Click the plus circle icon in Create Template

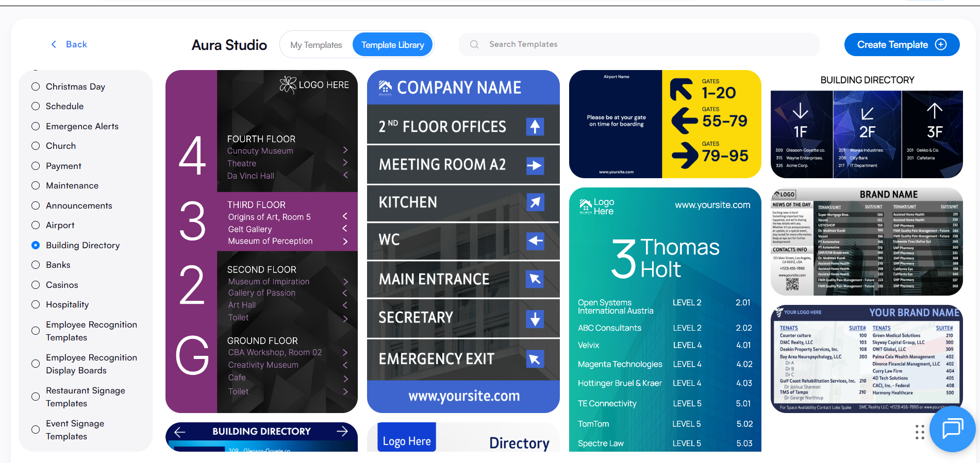[941, 44]
